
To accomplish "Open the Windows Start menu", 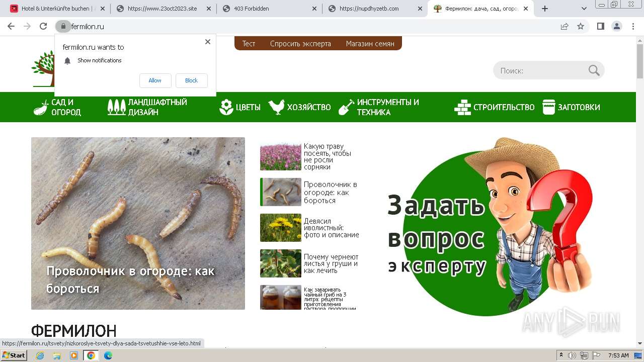I will [14, 355].
